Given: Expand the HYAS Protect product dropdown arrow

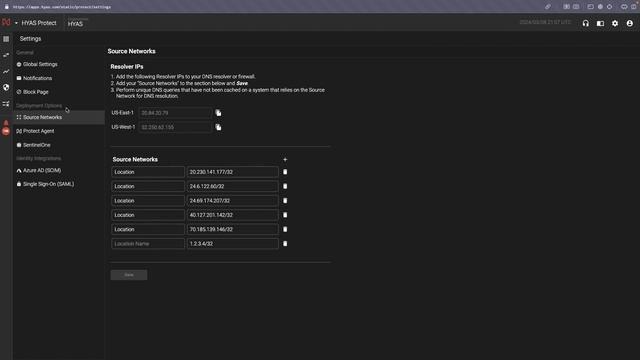Looking at the screenshot, I should [16, 23].
